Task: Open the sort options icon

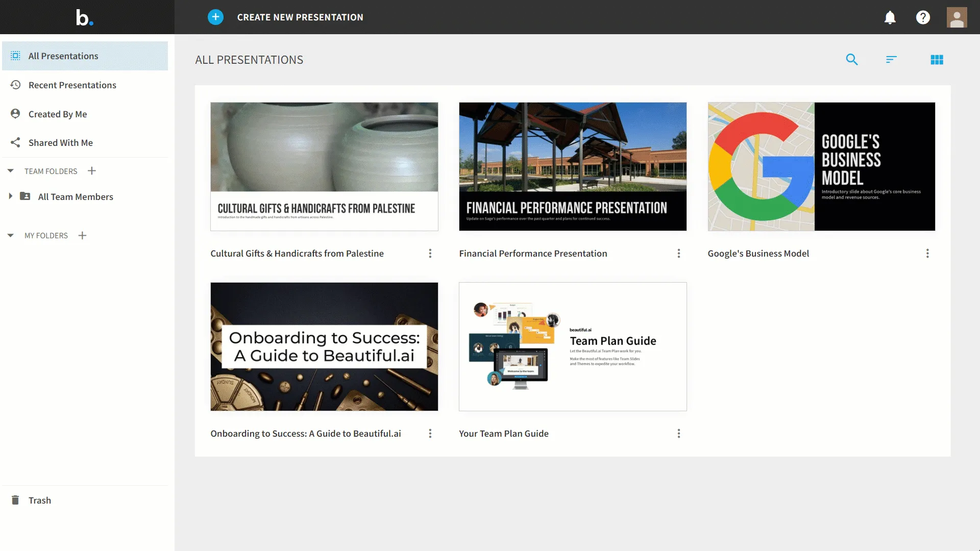Action: pyautogui.click(x=891, y=60)
